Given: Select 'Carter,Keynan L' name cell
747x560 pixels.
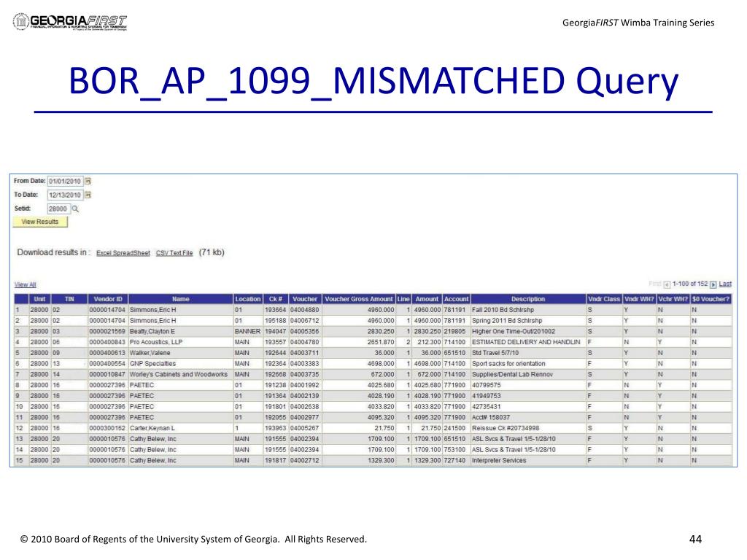Looking at the screenshot, I should [181, 429].
